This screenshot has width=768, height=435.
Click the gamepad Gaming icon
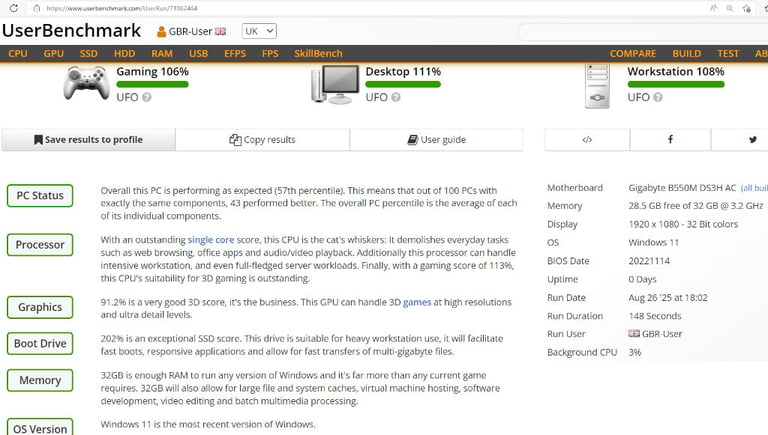point(86,83)
